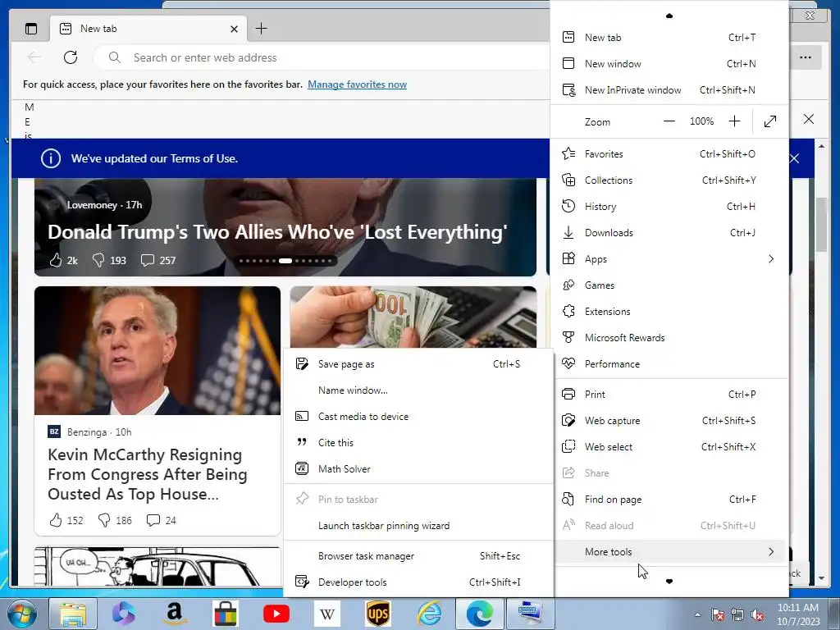Add a new tab with plus icon

262,29
